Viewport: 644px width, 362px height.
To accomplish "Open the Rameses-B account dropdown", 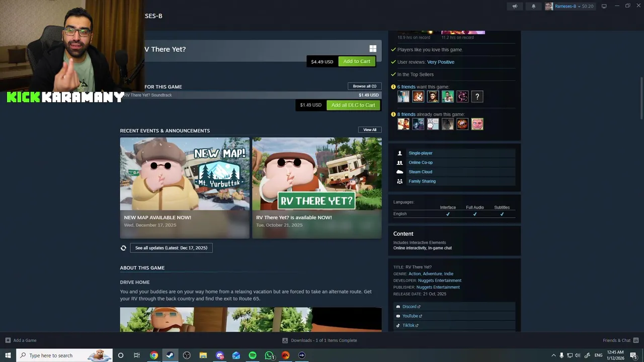I will [574, 6].
